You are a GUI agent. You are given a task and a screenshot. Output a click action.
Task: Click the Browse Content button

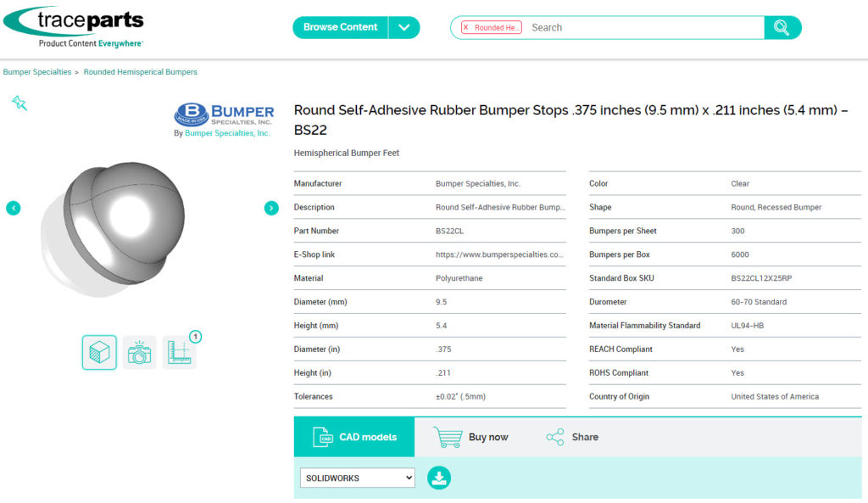click(340, 27)
